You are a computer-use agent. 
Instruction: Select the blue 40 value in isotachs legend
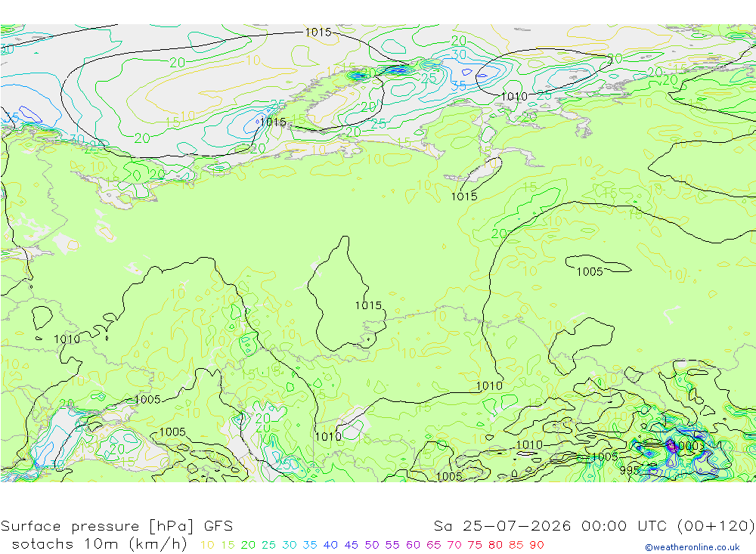[330, 546]
